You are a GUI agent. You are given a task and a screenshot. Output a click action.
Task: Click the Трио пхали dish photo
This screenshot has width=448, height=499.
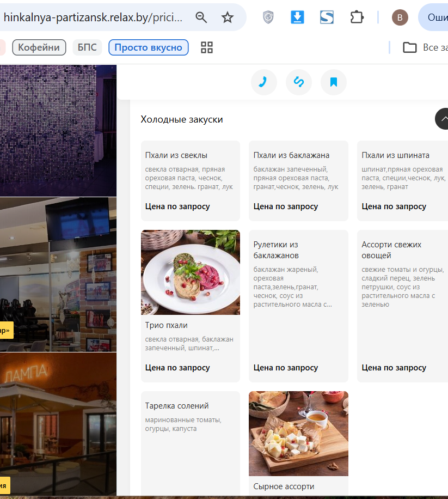click(x=191, y=272)
